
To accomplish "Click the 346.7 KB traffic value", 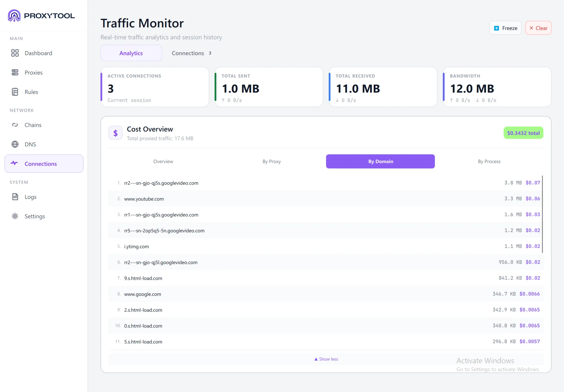I will coord(504,294).
